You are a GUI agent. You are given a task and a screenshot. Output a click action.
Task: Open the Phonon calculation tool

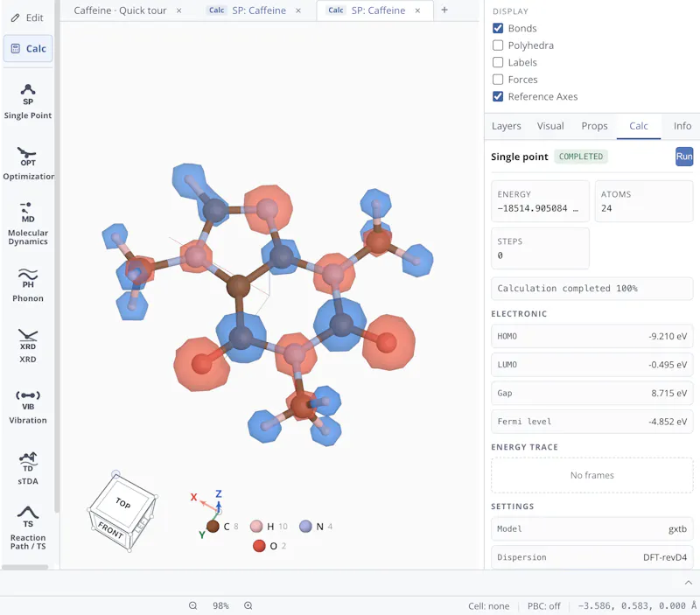pos(28,285)
